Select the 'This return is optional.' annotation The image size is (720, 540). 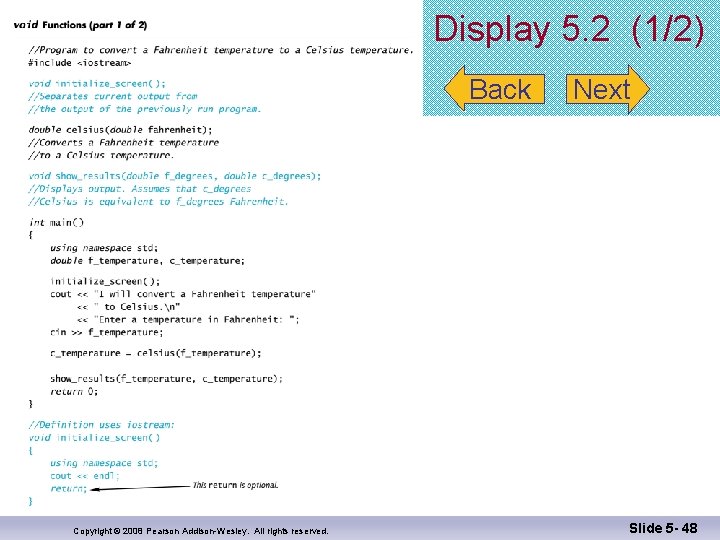[236, 485]
